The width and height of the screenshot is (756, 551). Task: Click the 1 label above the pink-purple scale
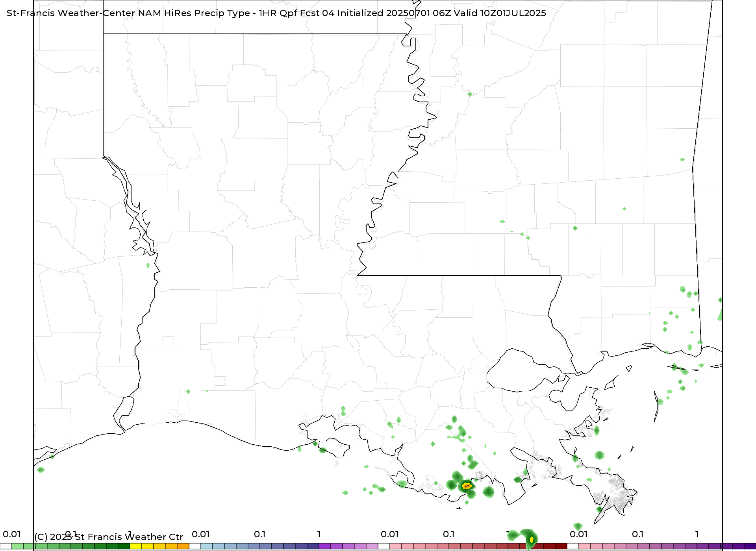tap(697, 534)
